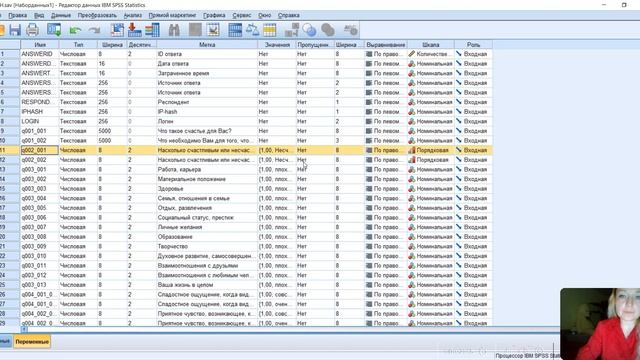Click the label 'Что такое счастье для Вас?'
This screenshot has width=640, height=360.
pyautogui.click(x=194, y=131)
